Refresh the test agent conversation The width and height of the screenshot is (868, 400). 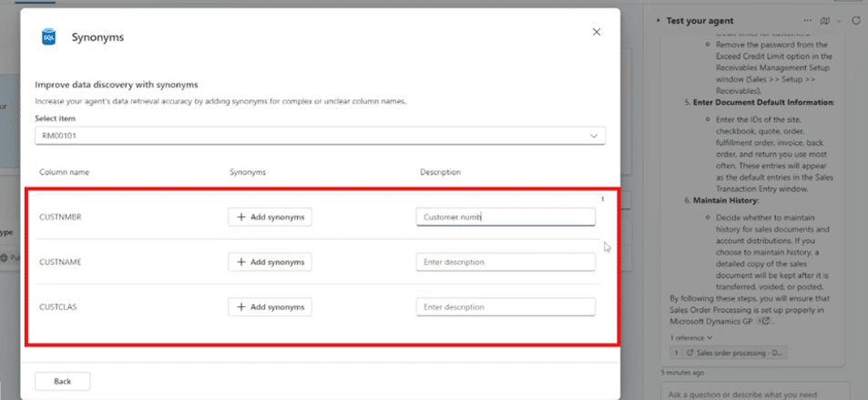click(x=856, y=20)
